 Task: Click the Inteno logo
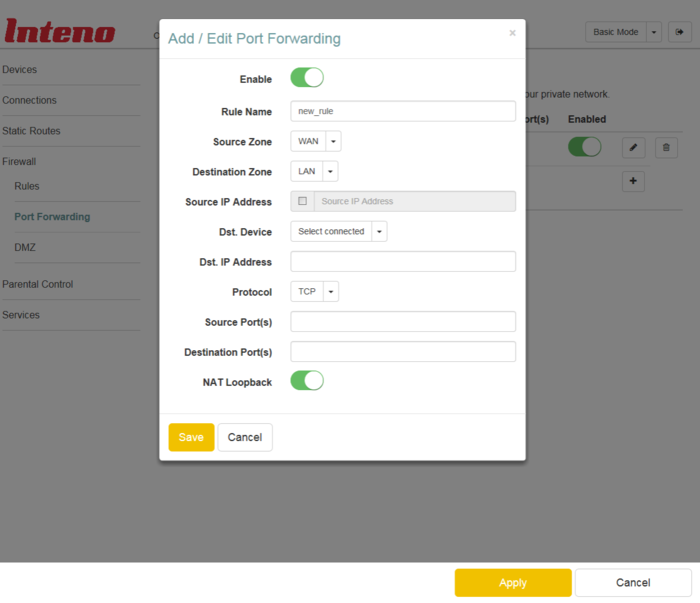[60, 31]
